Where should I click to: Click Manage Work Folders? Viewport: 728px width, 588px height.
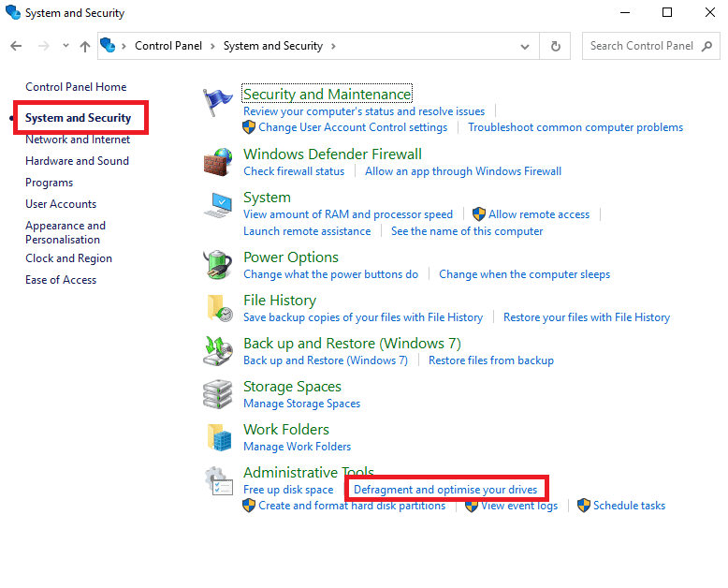click(298, 447)
